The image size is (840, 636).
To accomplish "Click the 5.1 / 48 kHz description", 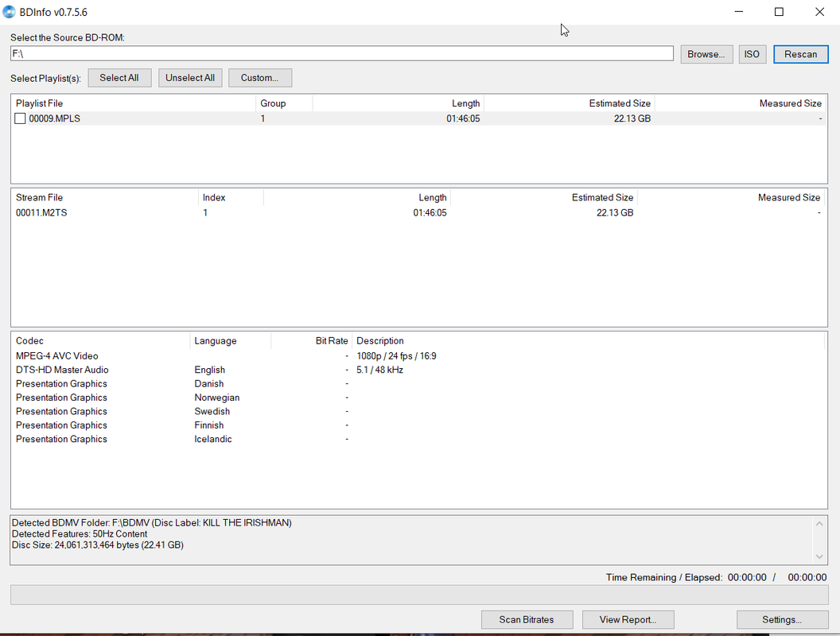I will (379, 370).
